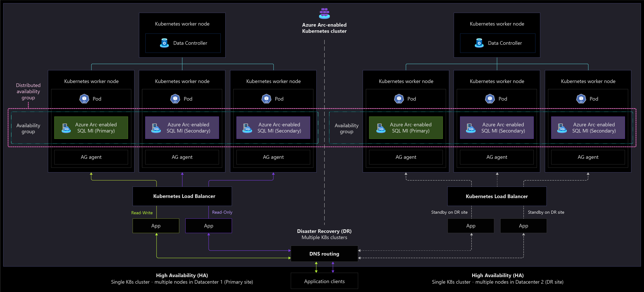Select Pod icon in node directly under Datacenter 2 Data Controller
644x292 pixels.
(490, 99)
